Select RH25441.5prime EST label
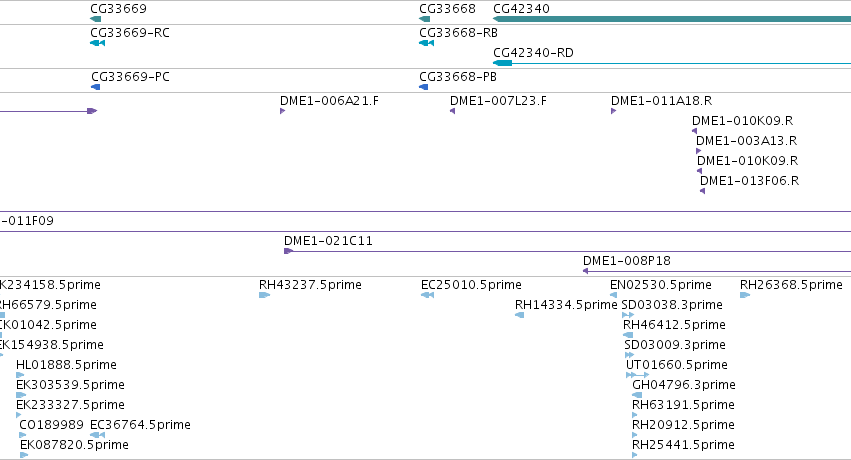This screenshot has width=851, height=460. pos(683,445)
